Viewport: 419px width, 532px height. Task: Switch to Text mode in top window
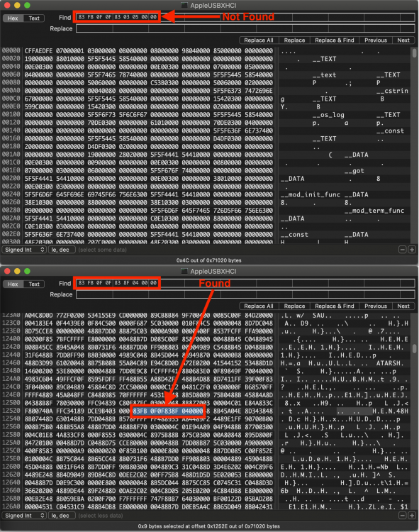[x=34, y=18]
